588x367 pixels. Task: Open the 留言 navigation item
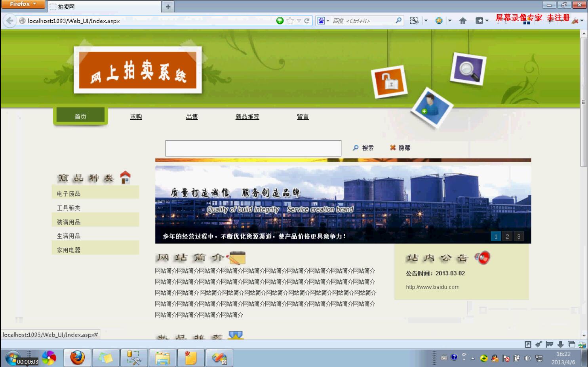303,117
